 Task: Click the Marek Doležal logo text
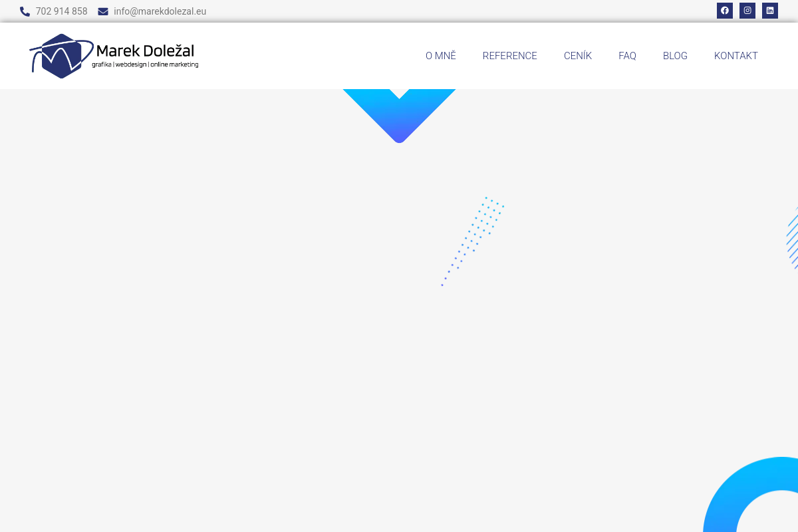145,51
